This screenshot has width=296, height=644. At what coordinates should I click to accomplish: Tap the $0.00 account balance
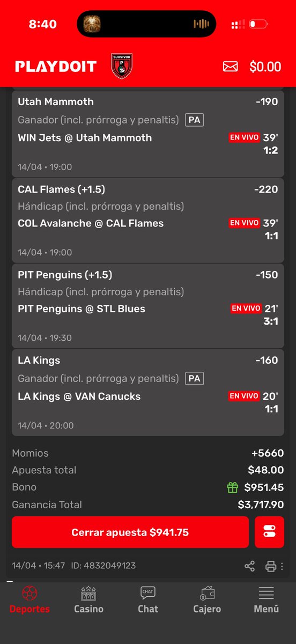(265, 67)
